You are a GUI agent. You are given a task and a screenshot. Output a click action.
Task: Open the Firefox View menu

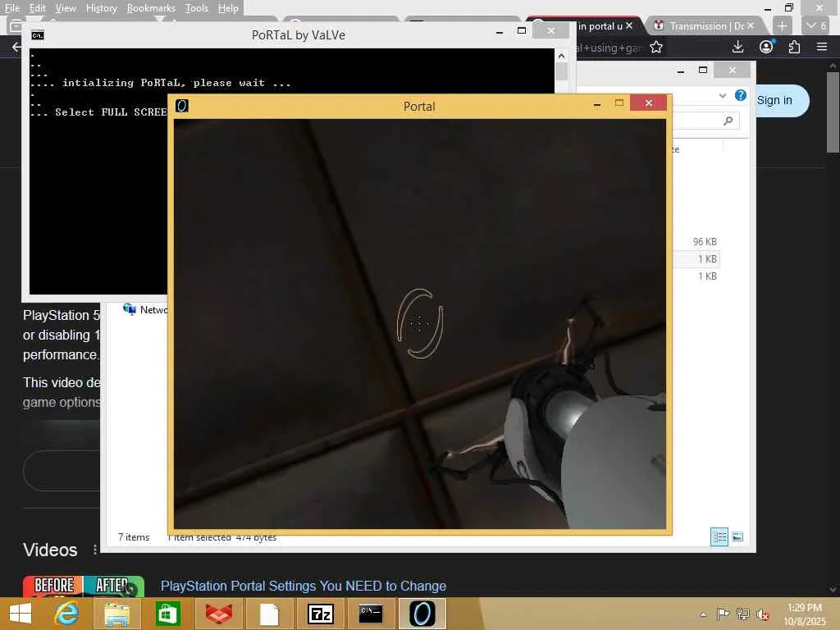[x=66, y=8]
